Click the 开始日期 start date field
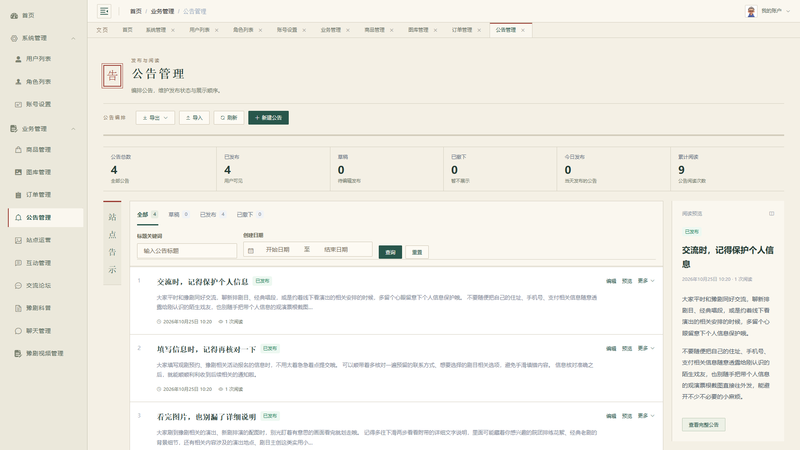Image resolution: width=800 pixels, height=450 pixels. [x=278, y=249]
